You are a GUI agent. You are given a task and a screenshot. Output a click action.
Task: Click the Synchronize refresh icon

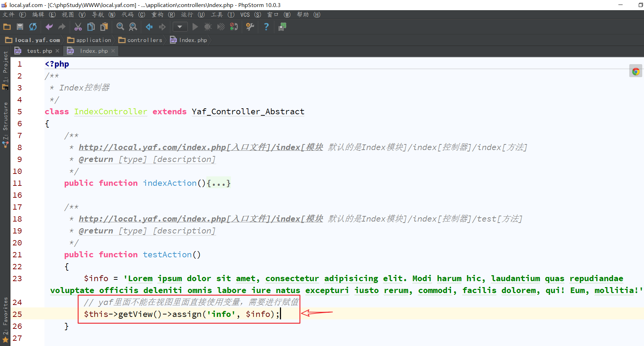coord(33,27)
